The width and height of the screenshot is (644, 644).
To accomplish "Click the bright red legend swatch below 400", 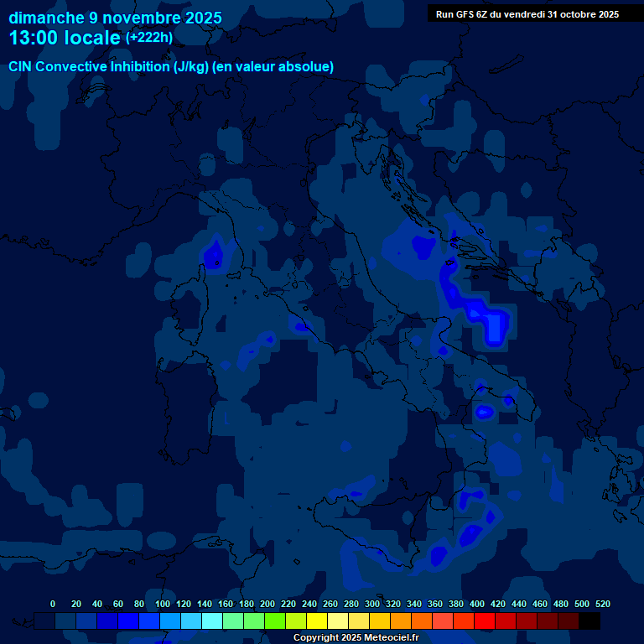I will [x=485, y=621].
